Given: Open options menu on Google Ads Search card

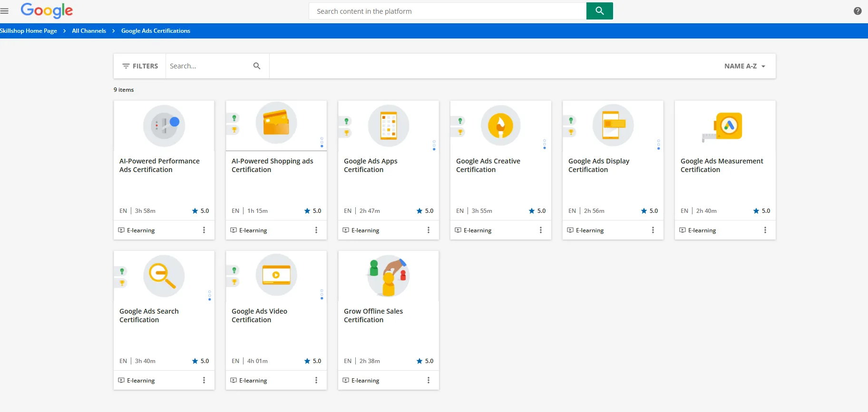Looking at the screenshot, I should click(204, 380).
